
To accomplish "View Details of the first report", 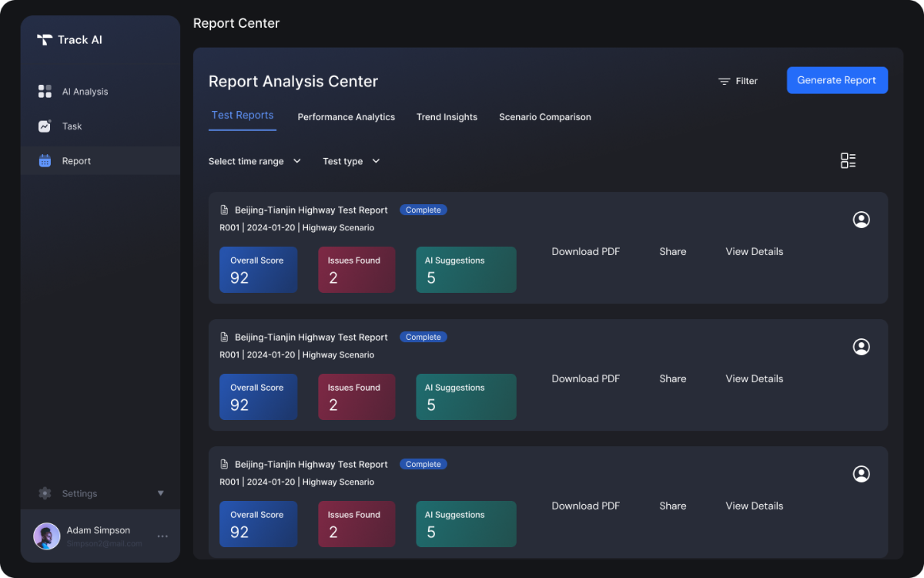I will [x=755, y=251].
